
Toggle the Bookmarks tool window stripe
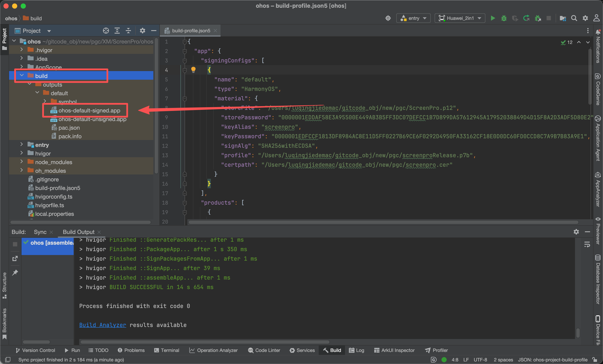pos(4,324)
